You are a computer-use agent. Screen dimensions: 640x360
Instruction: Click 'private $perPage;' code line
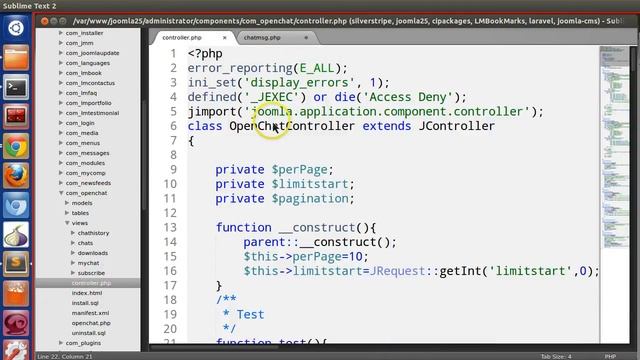point(274,169)
